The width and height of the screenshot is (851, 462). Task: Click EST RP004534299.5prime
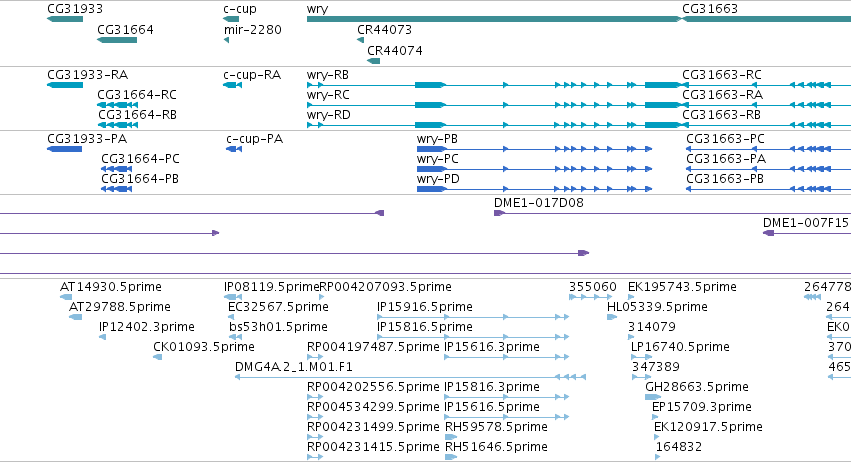tap(315, 417)
